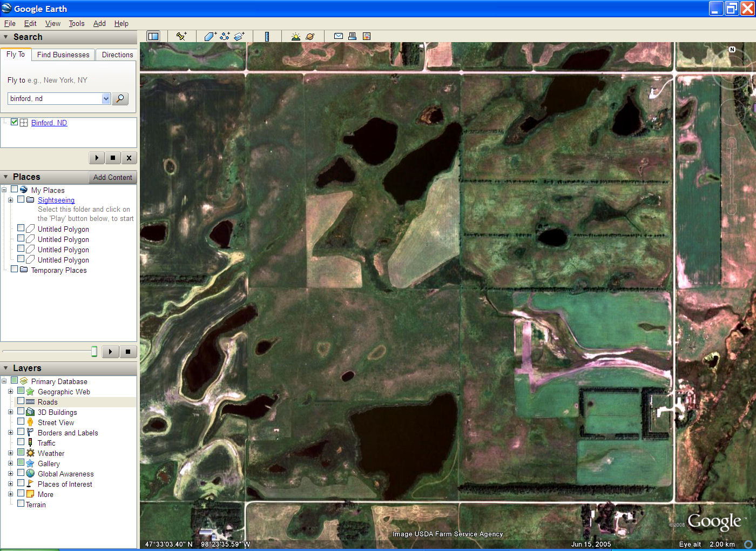
Task: Expand the Sightseeing folder tree node
Action: 10,200
